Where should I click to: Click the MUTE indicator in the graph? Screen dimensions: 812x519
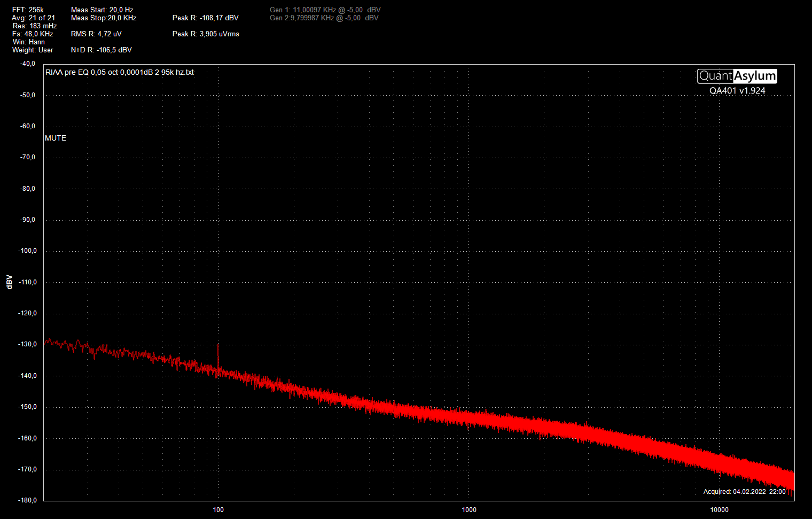pyautogui.click(x=56, y=138)
